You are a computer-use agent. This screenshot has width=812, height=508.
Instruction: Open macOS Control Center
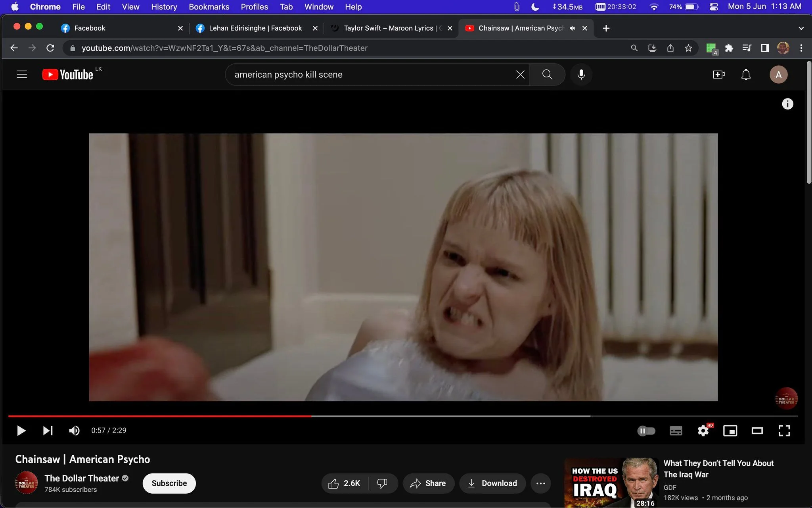[x=714, y=7]
